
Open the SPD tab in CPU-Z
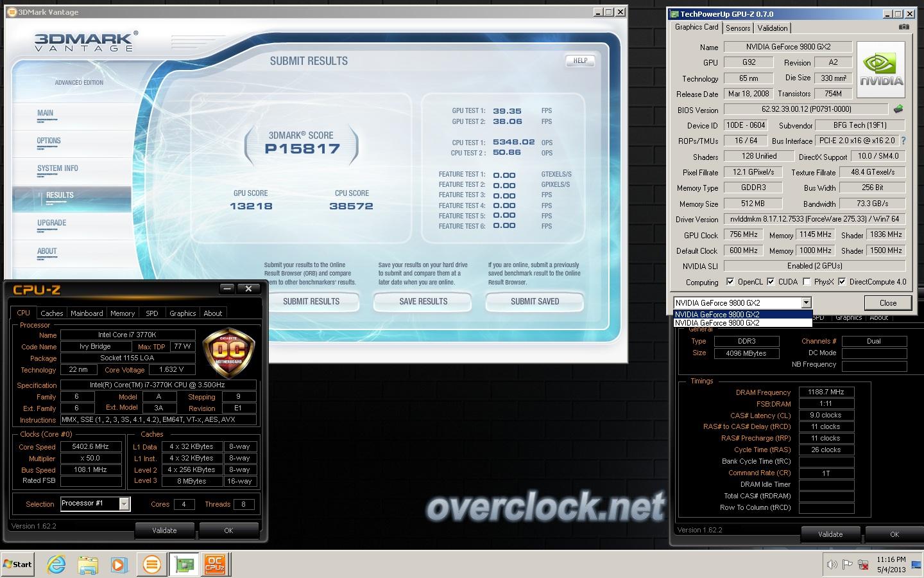[152, 313]
